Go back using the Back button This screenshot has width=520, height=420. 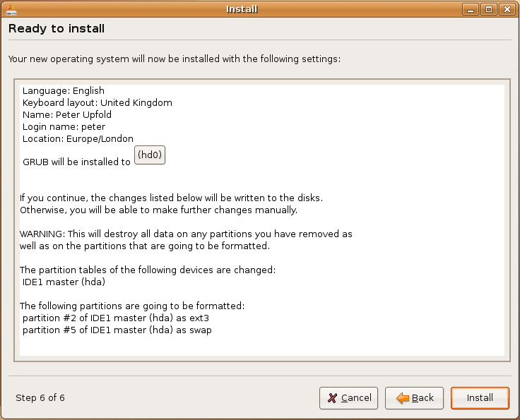pyautogui.click(x=414, y=398)
